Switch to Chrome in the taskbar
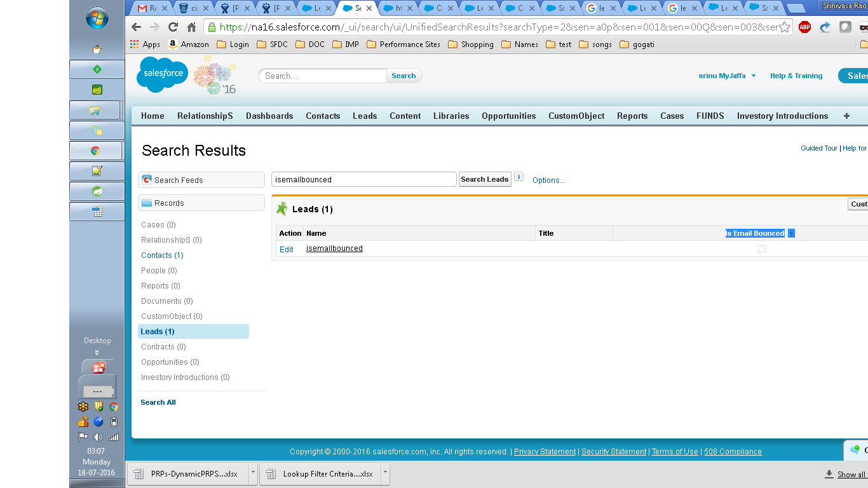This screenshot has width=868, height=488. tap(95, 151)
